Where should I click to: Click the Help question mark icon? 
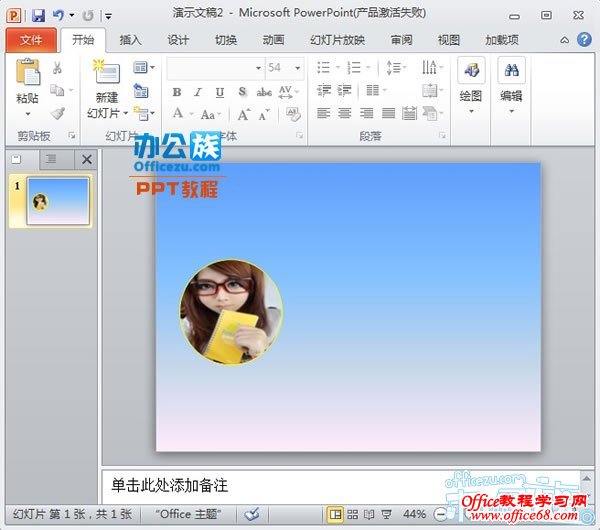tap(583, 40)
